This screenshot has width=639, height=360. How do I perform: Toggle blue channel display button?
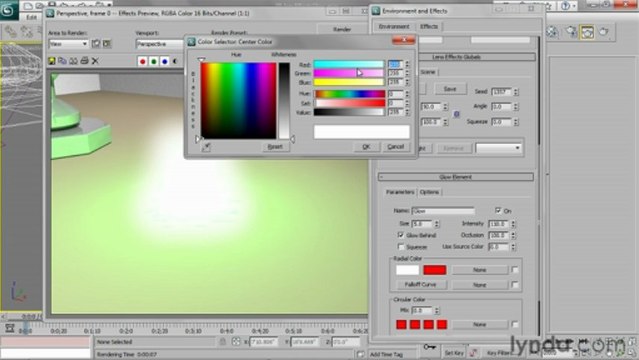point(165,62)
